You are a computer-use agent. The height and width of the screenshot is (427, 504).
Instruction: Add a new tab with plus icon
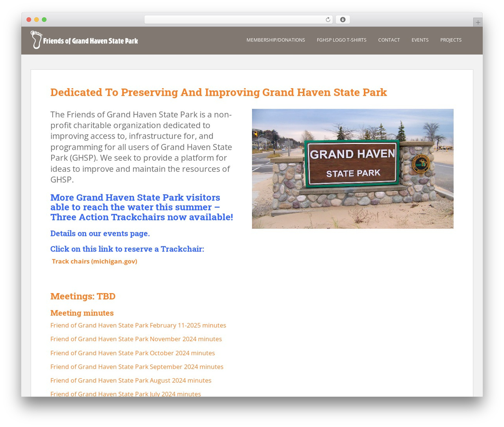pos(478,22)
